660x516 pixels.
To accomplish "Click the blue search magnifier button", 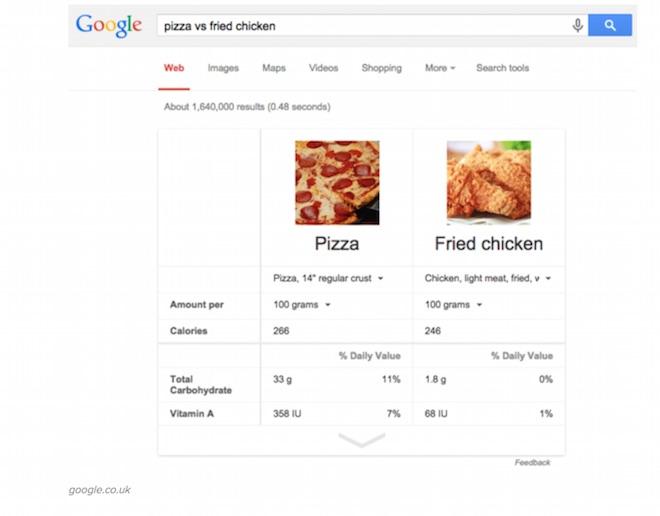I will pyautogui.click(x=609, y=25).
